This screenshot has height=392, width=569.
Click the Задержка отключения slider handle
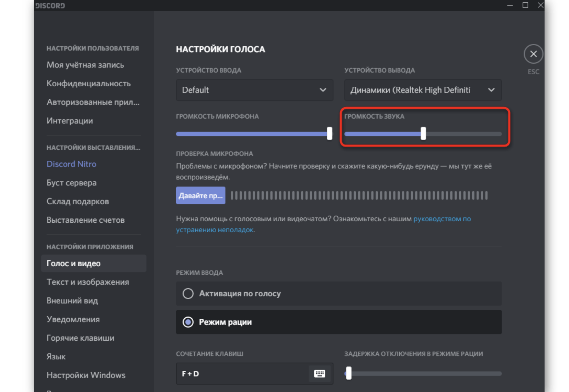pyautogui.click(x=349, y=373)
